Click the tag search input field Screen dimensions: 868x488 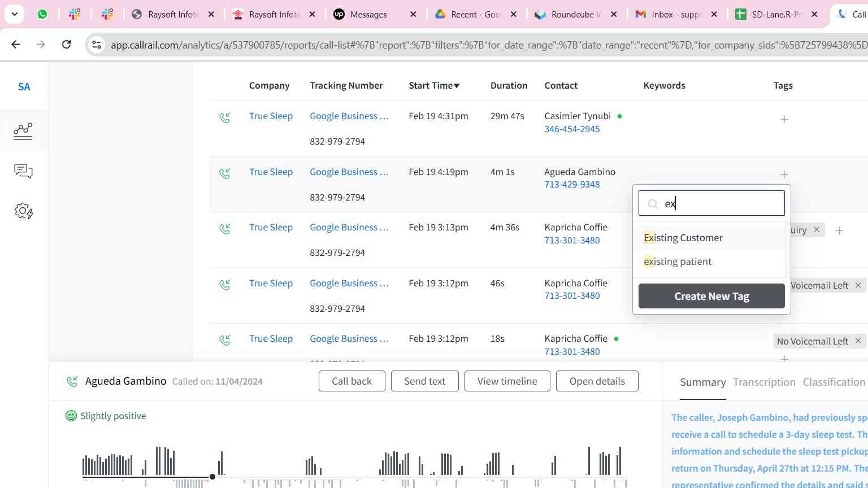click(711, 203)
